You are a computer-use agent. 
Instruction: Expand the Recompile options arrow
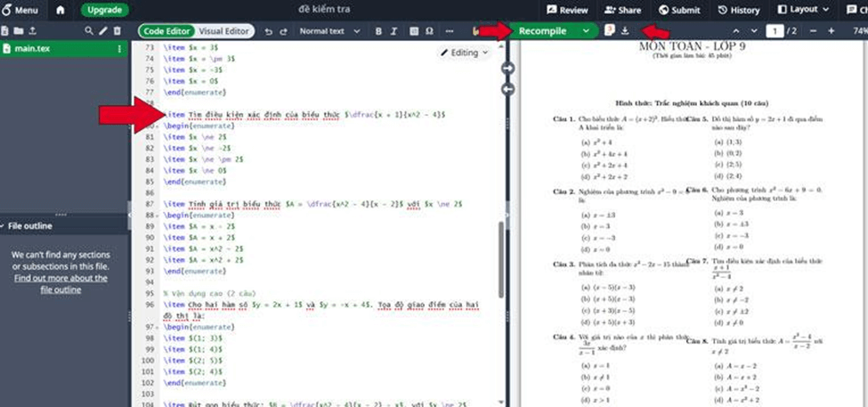[585, 31]
